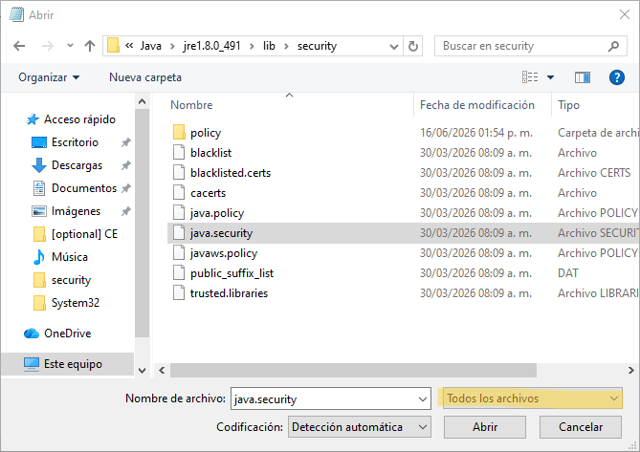Open Escritorio in the sidebar
The image size is (640, 452).
click(65, 142)
